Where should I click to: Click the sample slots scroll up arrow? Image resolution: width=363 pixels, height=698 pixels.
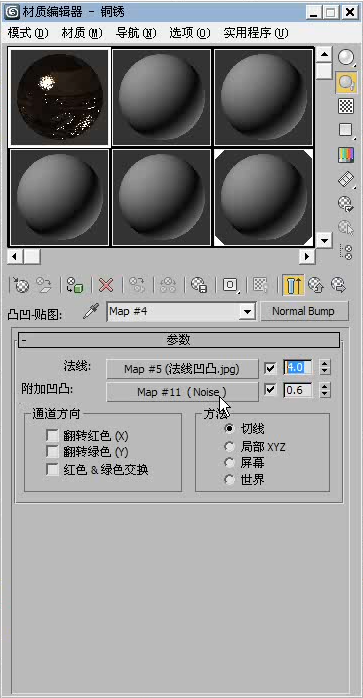click(324, 55)
